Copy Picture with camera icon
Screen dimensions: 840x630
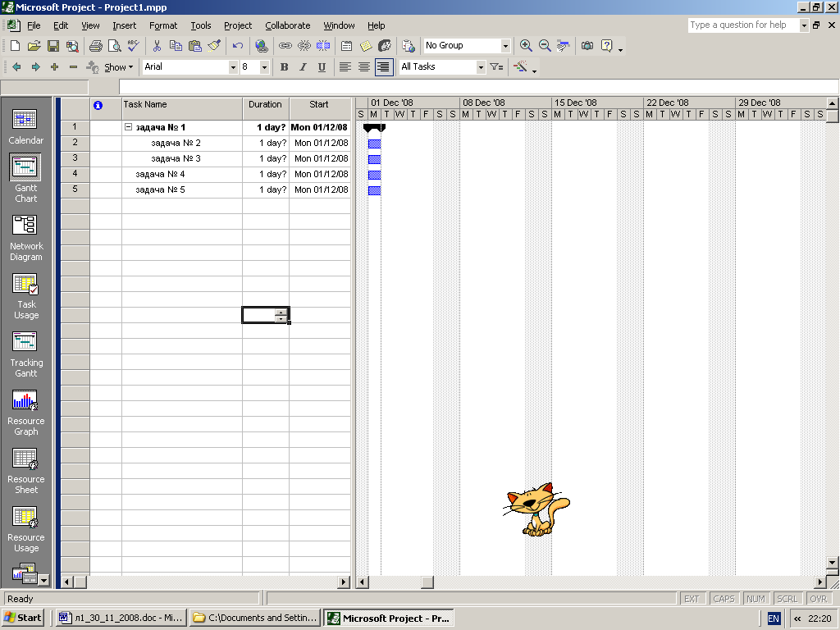click(x=587, y=46)
